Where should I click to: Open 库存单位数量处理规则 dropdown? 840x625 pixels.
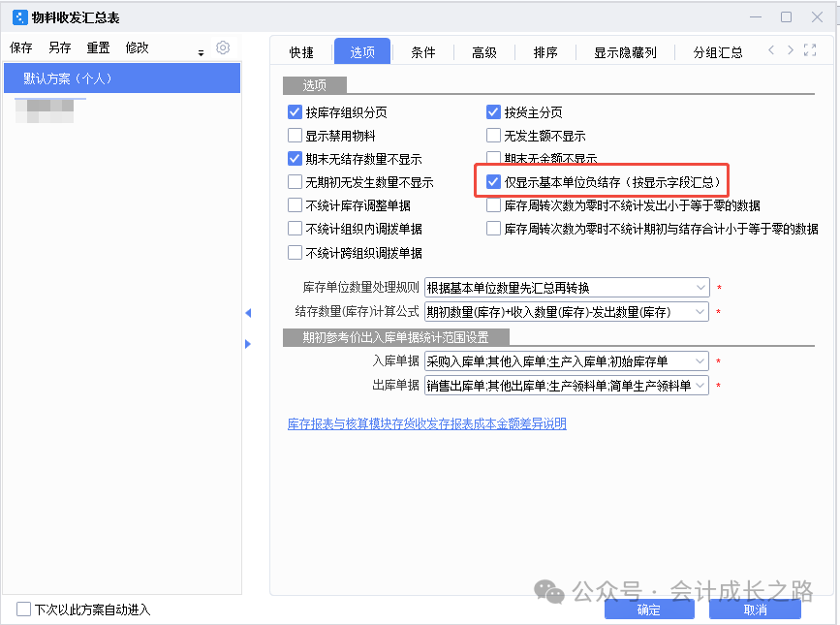[x=701, y=288]
